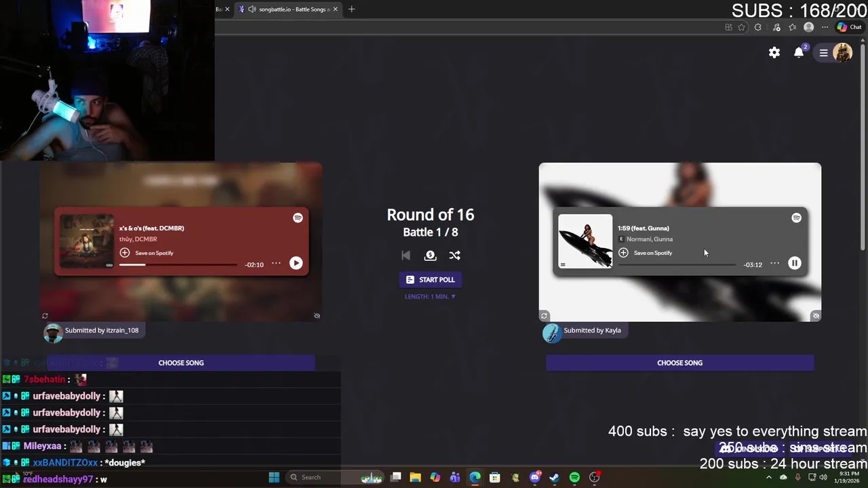
Task: Click x's & o's album cover
Action: (87, 241)
